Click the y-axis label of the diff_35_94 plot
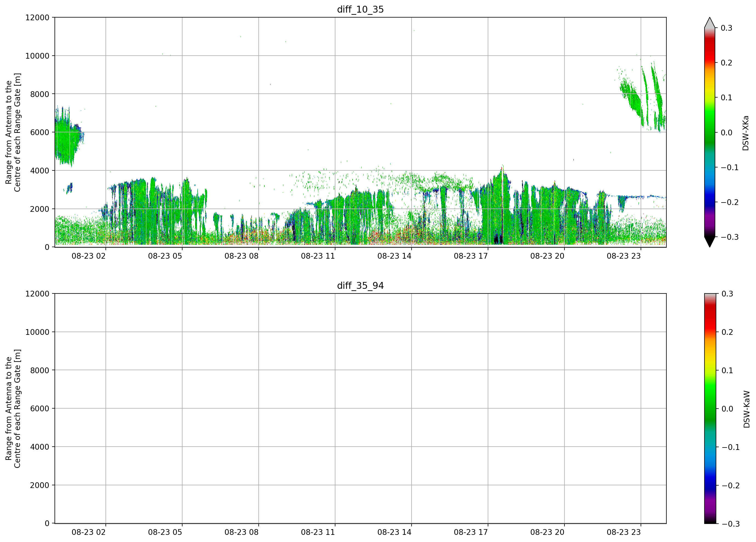756x542 pixels. (x=13, y=409)
